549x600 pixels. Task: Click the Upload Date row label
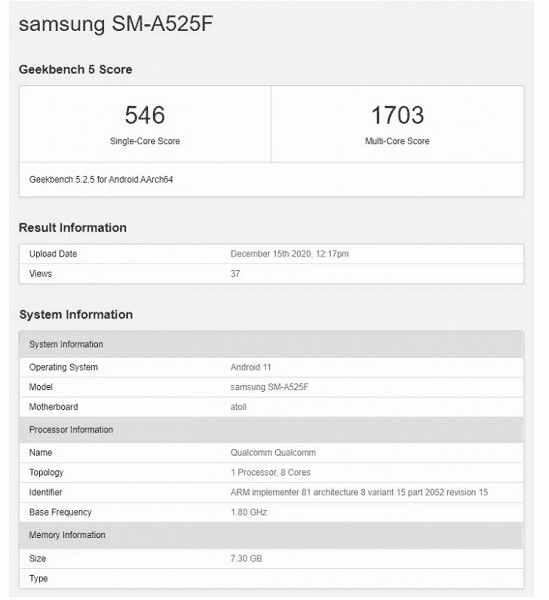(53, 254)
